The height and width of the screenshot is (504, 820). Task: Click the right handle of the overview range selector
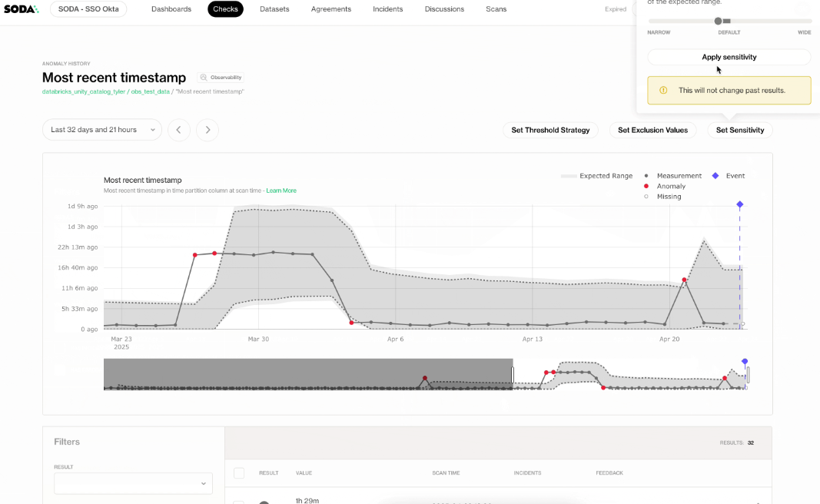tap(748, 374)
